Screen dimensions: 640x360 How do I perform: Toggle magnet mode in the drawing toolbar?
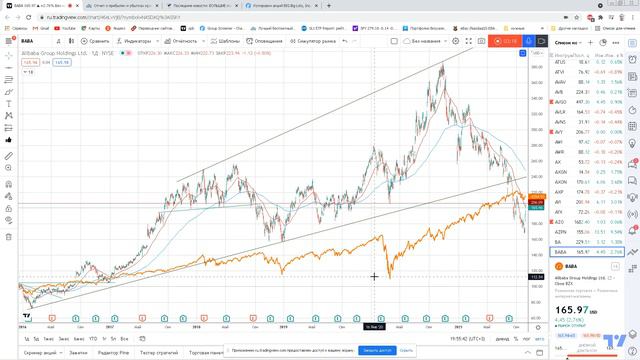coord(9,184)
